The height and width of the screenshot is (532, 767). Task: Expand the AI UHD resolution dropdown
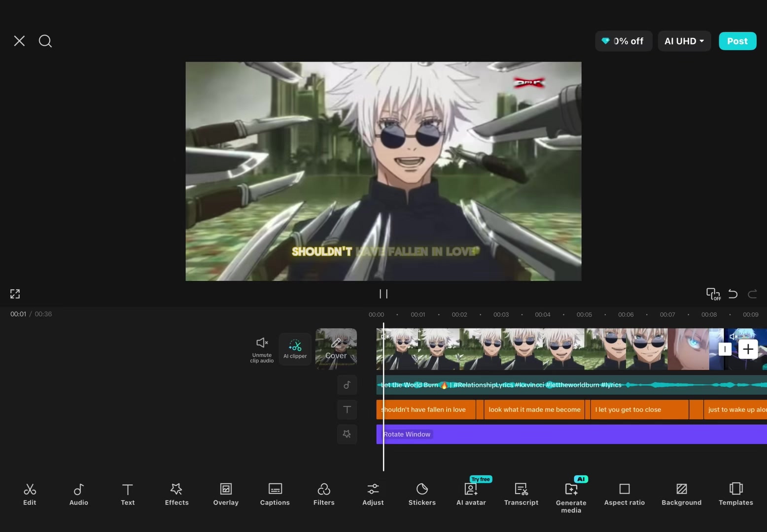point(684,41)
